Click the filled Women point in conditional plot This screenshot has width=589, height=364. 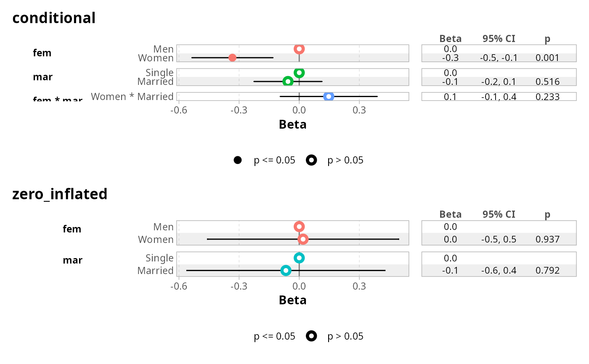click(x=232, y=58)
